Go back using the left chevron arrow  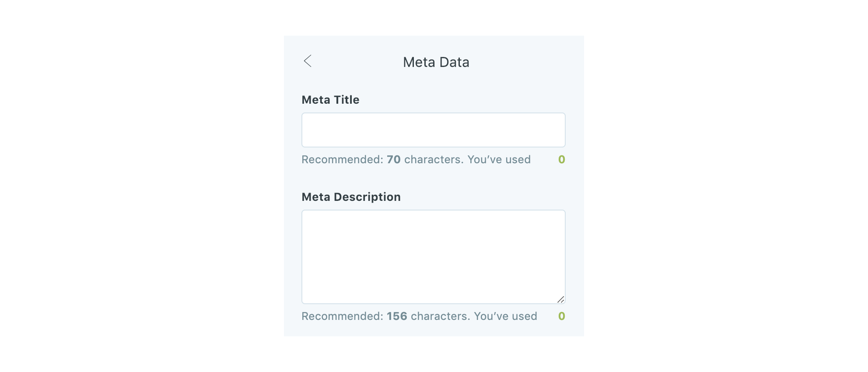[x=308, y=61]
